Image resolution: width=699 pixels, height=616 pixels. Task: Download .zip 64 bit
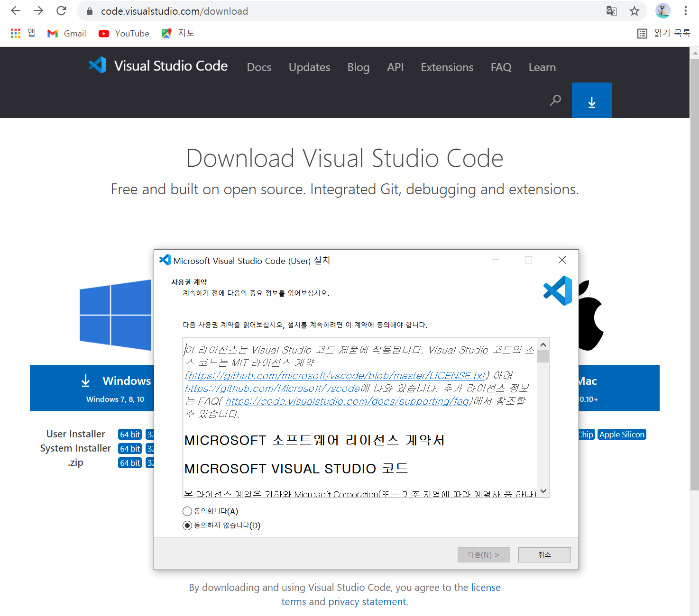click(130, 463)
